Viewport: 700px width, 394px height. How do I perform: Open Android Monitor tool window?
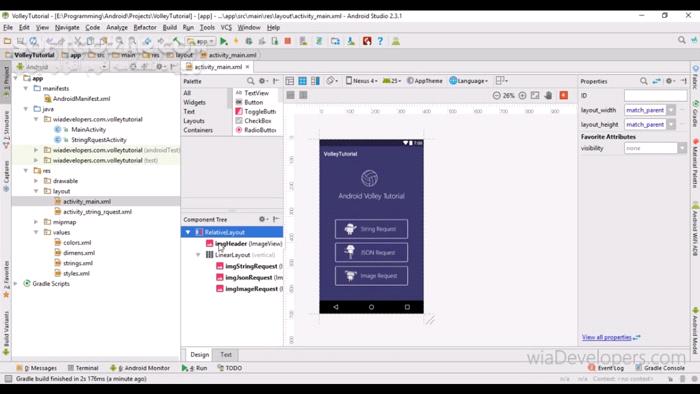pos(140,368)
